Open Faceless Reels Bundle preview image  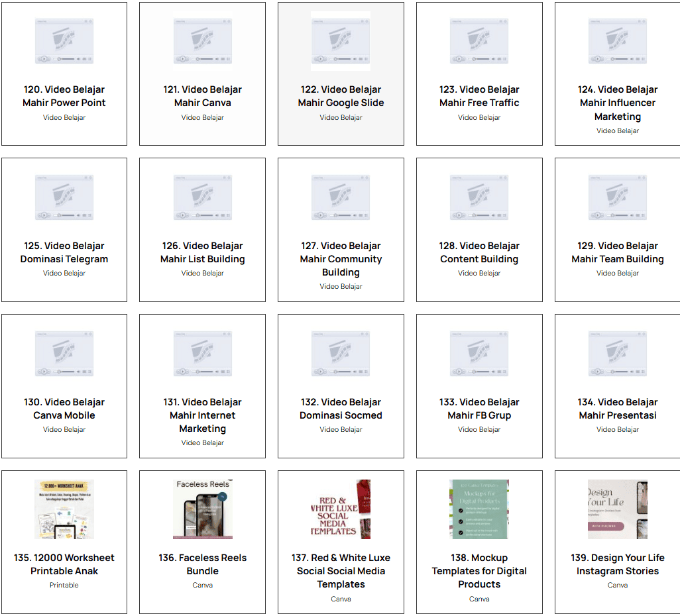click(203, 509)
